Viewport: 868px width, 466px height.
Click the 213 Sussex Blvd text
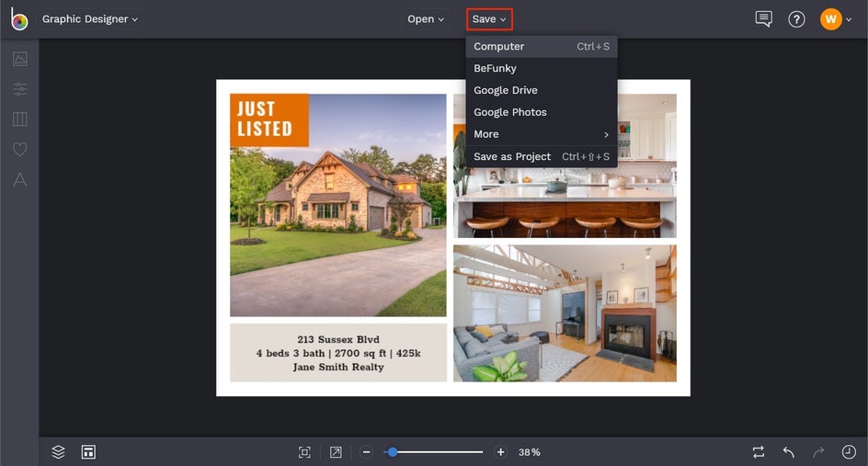[338, 339]
